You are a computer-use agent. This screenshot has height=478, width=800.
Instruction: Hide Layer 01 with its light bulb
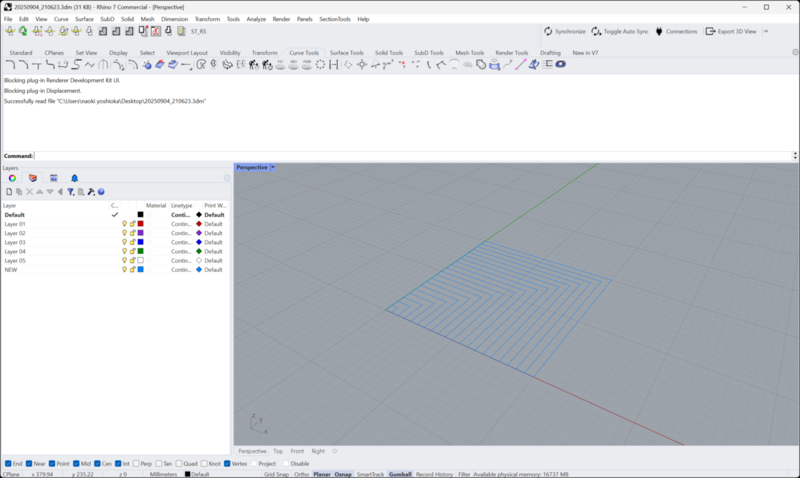pos(124,224)
